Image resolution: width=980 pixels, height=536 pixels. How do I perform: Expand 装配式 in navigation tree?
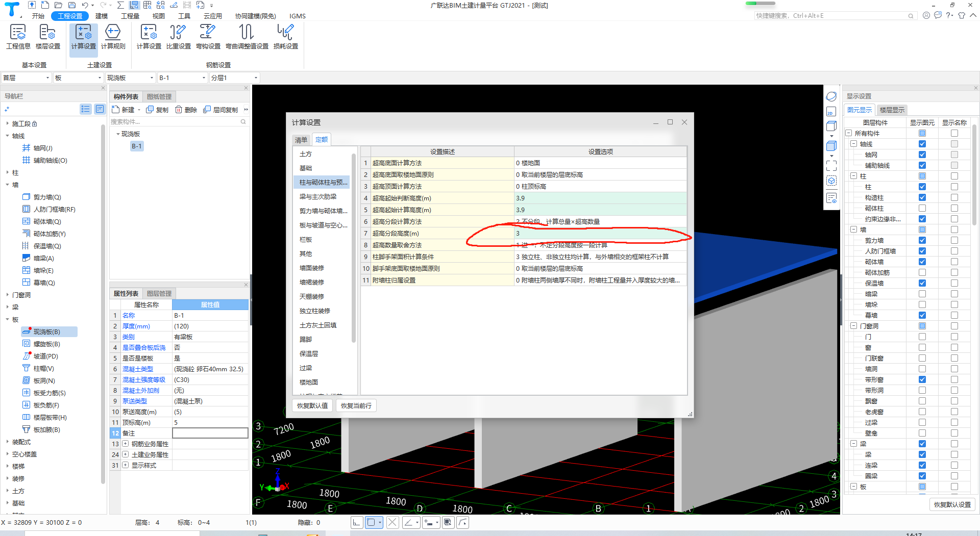[x=7, y=442]
